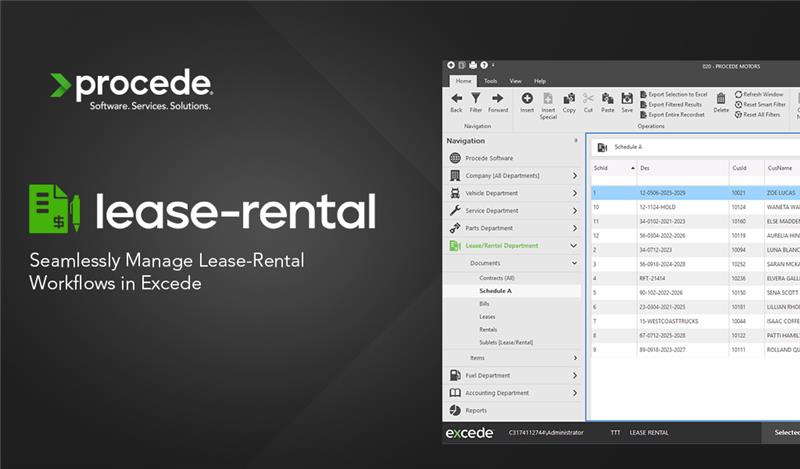Click the Schedule A tab icon above the grid
The image size is (800, 469).
tap(602, 147)
